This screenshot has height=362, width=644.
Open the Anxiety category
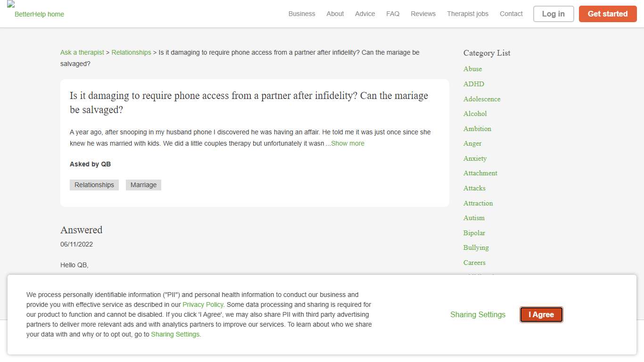pyautogui.click(x=475, y=158)
